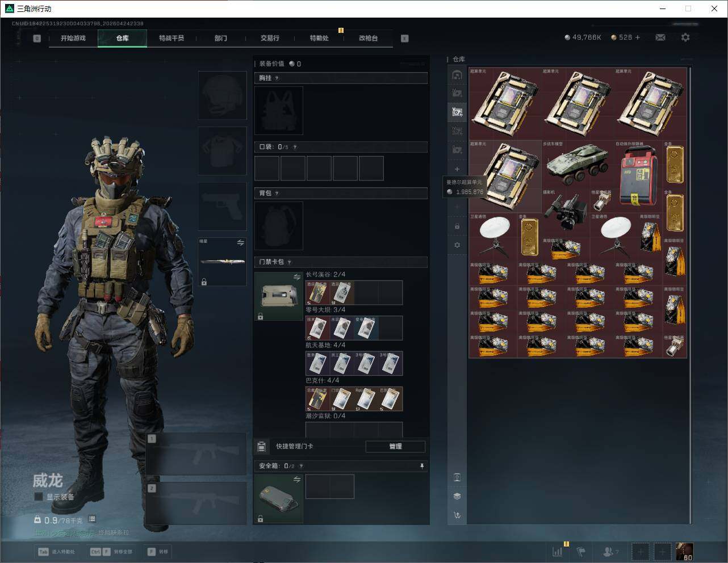Open the friends icon in bottom bar
Viewport: 728px width, 563px height.
tap(610, 552)
